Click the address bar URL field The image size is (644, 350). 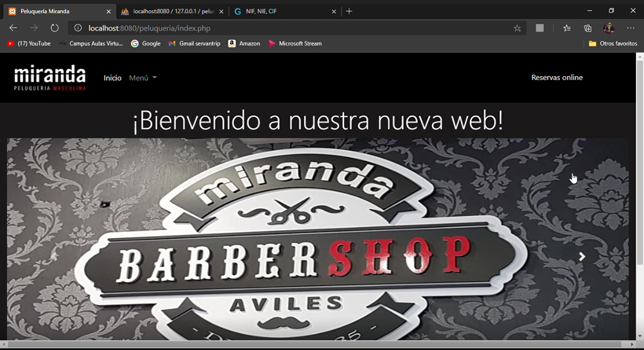click(295, 28)
